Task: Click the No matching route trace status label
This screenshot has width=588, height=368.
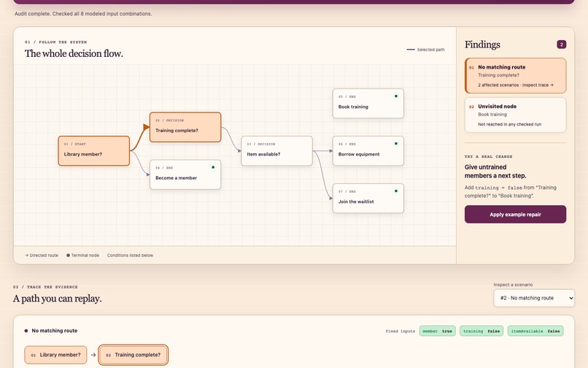Action: (x=55, y=331)
